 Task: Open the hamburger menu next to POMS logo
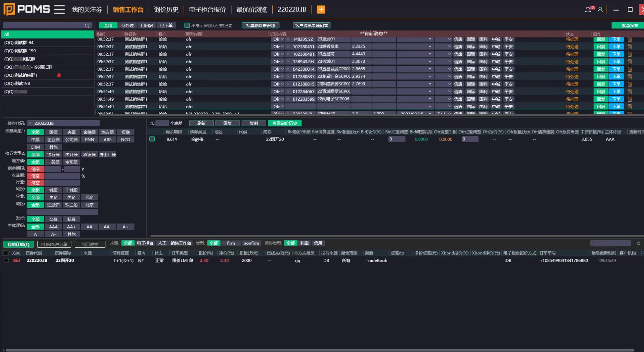[x=59, y=9]
